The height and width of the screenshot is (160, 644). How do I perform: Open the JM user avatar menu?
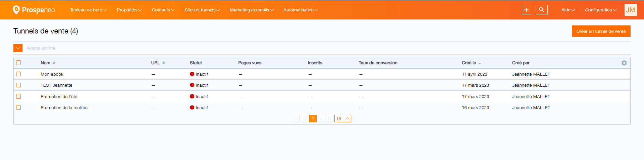pos(631,10)
